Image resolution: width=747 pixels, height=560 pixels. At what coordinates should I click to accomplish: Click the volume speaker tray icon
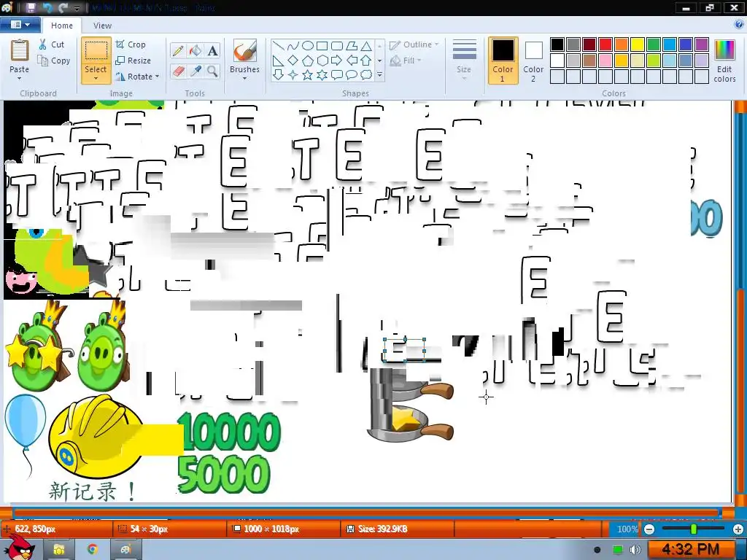pyautogui.click(x=635, y=550)
